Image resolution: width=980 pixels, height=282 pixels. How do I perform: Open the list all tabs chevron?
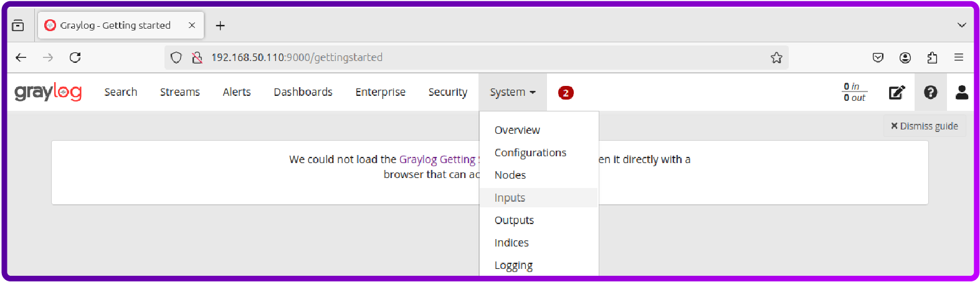pos(961,26)
